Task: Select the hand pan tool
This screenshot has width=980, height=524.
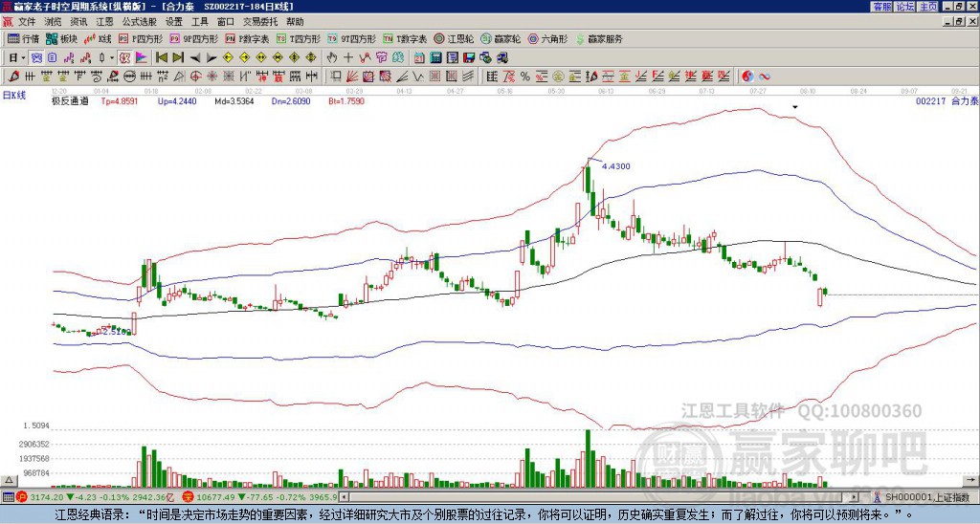Action: (332, 58)
